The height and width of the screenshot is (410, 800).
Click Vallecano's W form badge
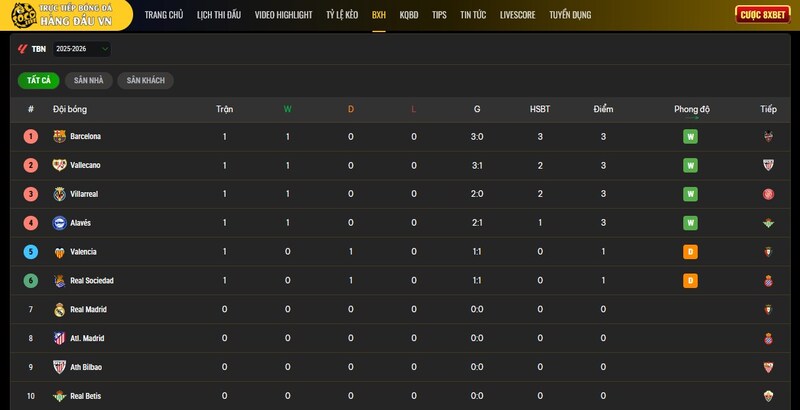[x=690, y=165]
